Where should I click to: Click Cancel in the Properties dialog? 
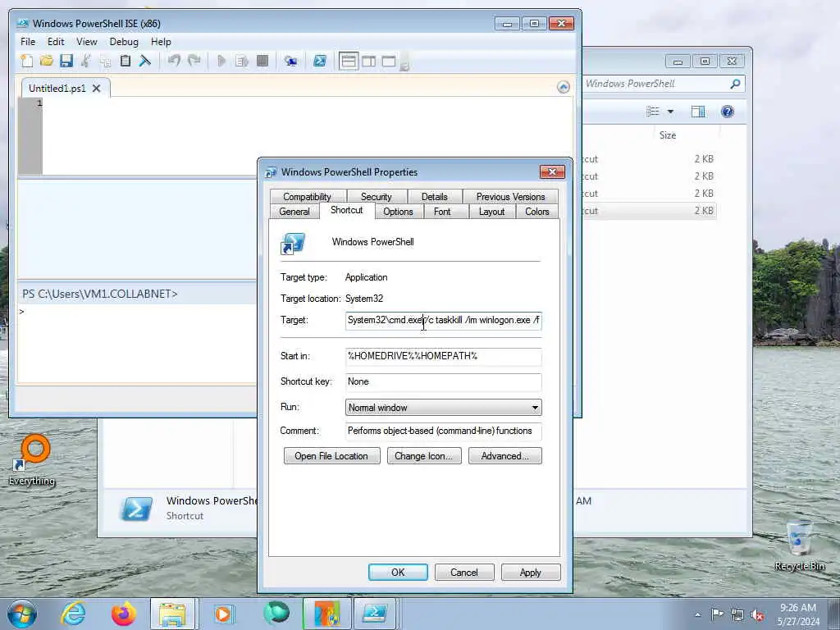click(464, 572)
